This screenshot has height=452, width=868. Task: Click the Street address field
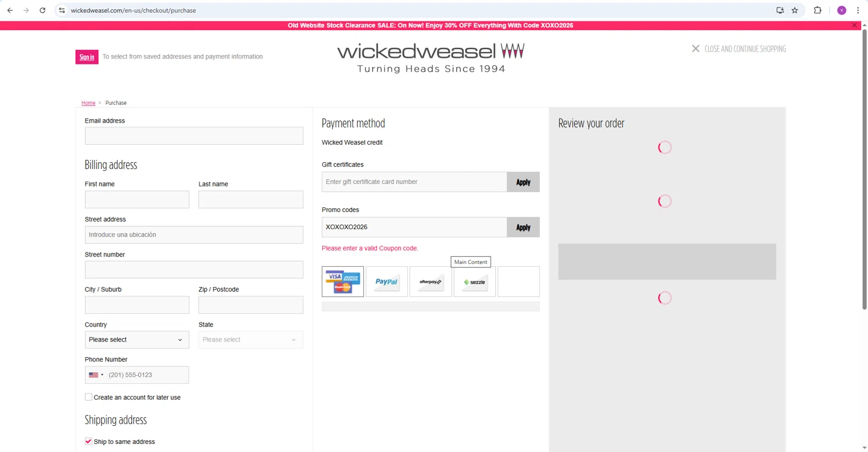point(194,234)
